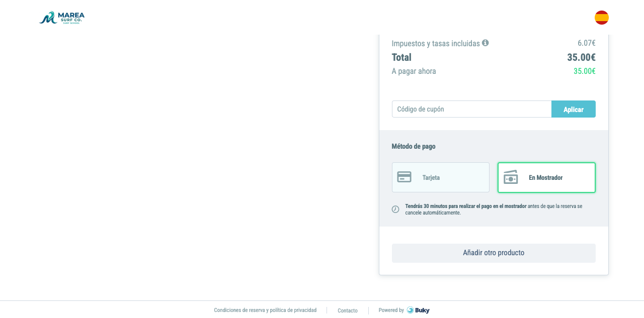Select Tarjeta as payment method
Viewport: 644px width, 318px height.
click(441, 177)
